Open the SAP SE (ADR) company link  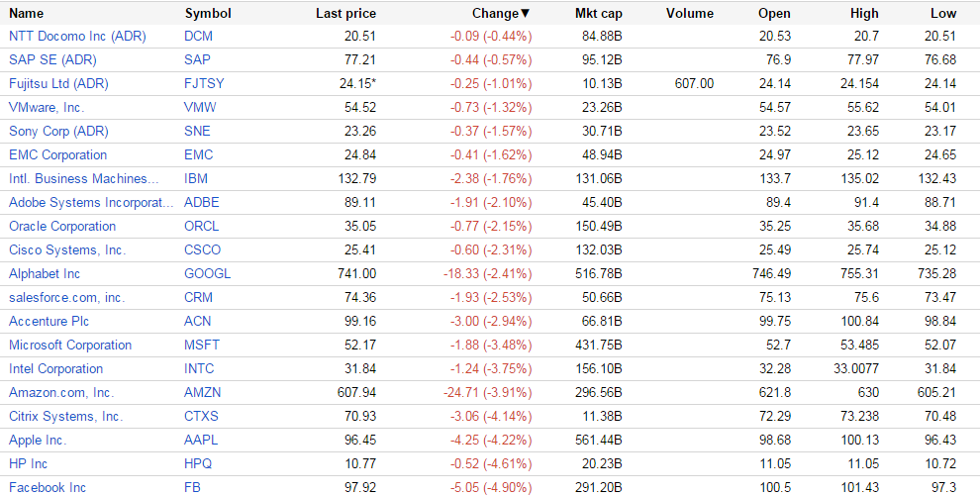[x=52, y=59]
